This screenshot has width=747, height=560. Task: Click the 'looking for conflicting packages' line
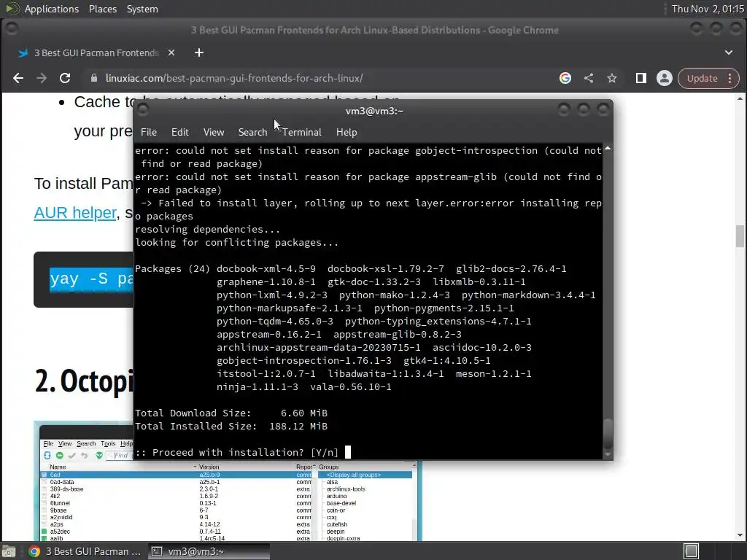(x=237, y=242)
